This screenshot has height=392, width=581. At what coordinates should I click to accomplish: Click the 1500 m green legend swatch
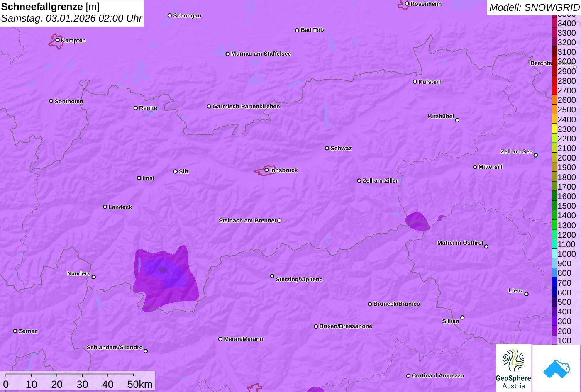554,206
